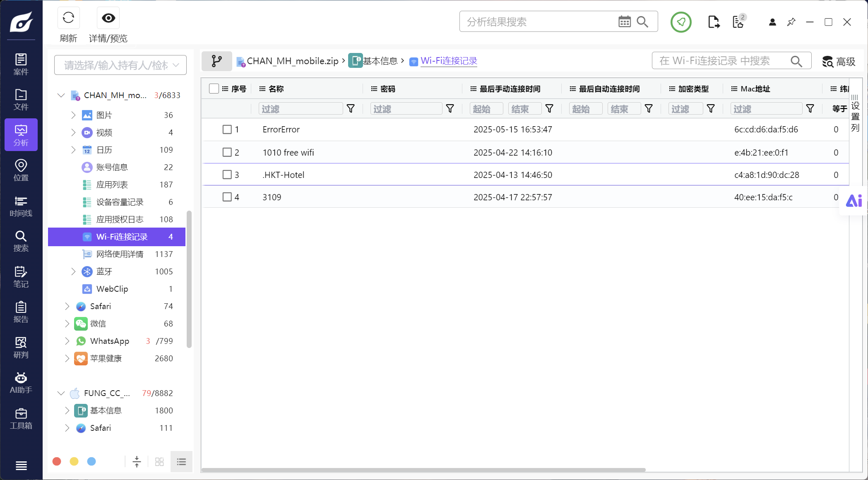Tick checkbox for row 3109
The height and width of the screenshot is (480, 868).
(227, 197)
